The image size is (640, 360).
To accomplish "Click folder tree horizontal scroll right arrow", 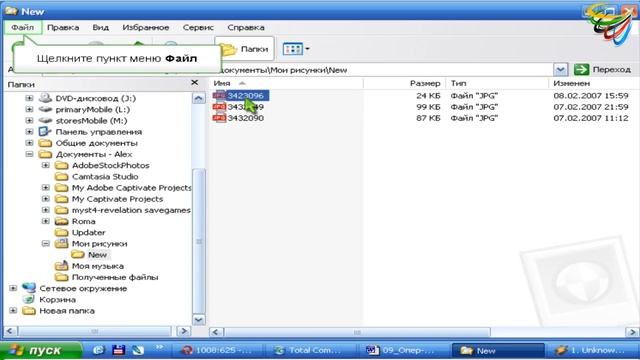I will 184,331.
